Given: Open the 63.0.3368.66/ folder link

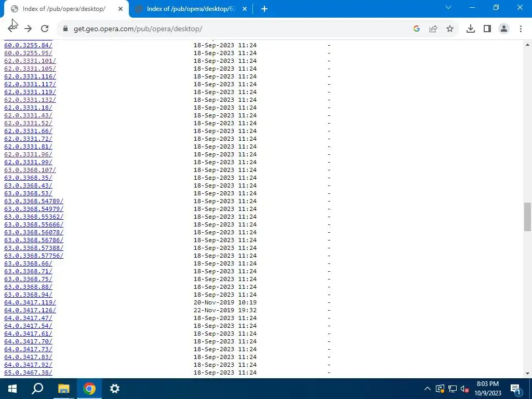Looking at the screenshot, I should [28, 263].
